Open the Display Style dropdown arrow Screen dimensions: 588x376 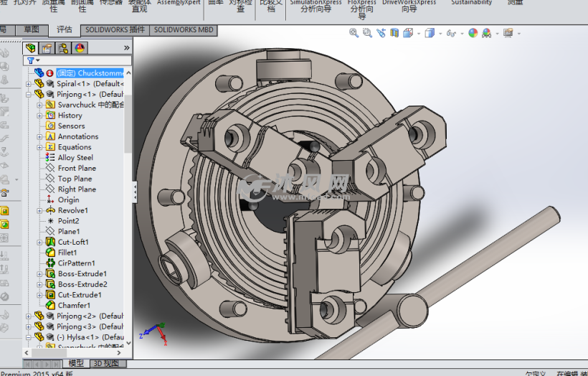click(440, 33)
